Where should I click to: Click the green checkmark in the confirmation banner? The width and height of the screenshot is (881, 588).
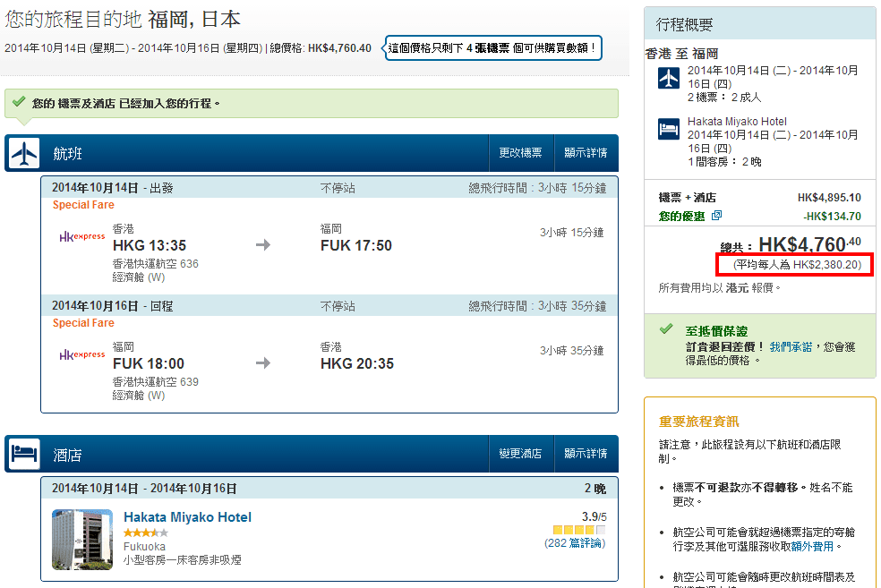pos(19,103)
